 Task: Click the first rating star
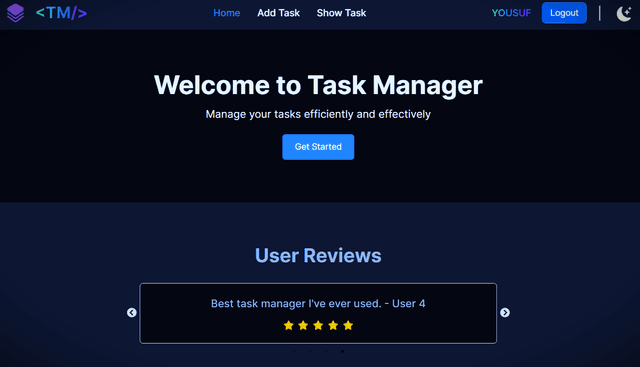289,325
